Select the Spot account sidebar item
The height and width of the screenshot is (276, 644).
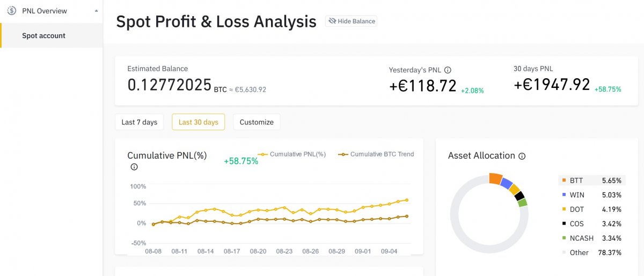tap(43, 36)
